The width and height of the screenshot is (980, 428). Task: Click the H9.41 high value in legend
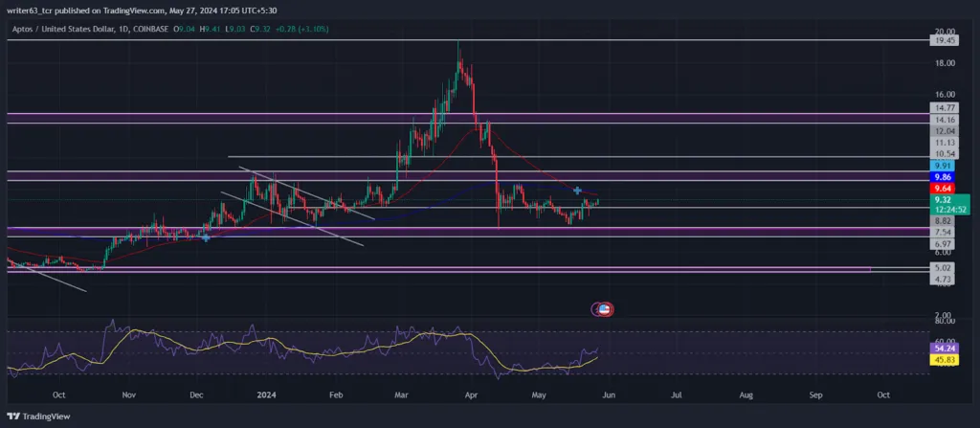point(210,29)
